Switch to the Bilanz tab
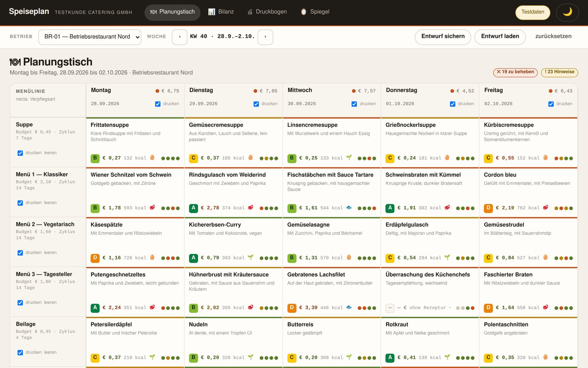This screenshot has height=368, width=588. point(221,12)
